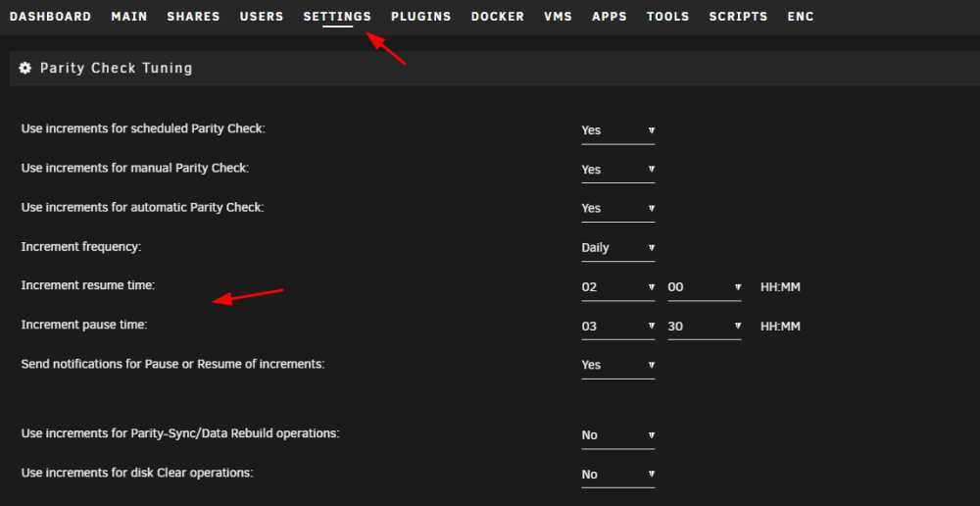Go to the Apps tab
The image size is (980, 506).
click(610, 17)
